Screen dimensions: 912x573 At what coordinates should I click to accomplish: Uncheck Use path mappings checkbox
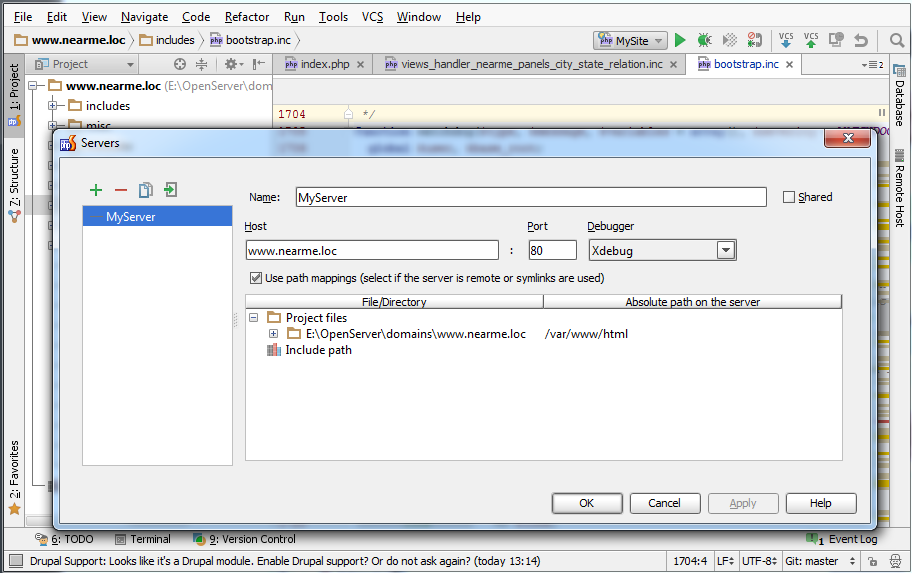pyautogui.click(x=255, y=278)
